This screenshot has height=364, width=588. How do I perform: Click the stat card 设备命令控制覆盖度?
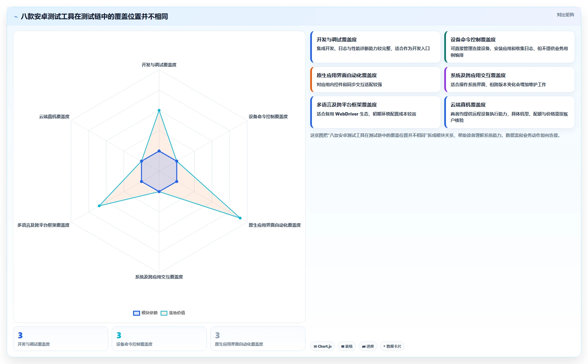click(x=159, y=339)
